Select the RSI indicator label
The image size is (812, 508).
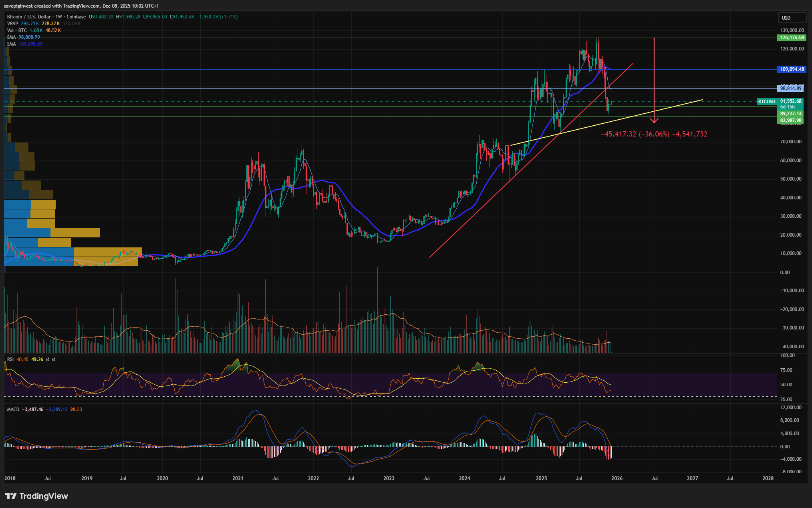(x=10, y=359)
